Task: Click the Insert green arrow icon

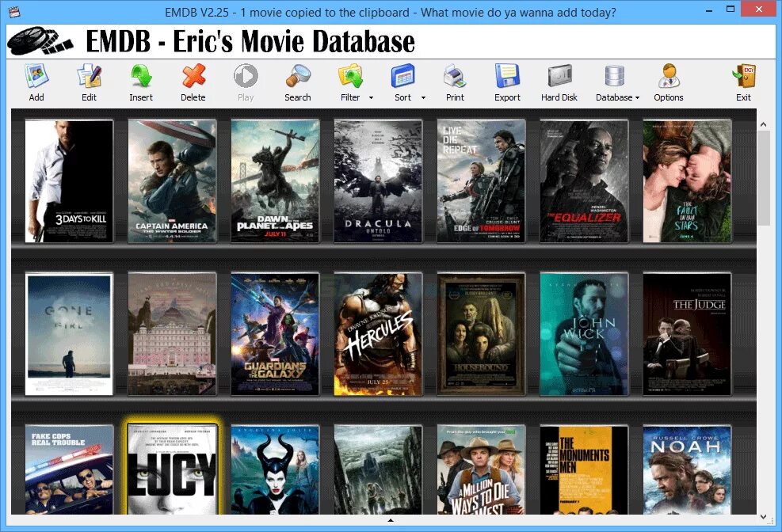Action: [141, 78]
